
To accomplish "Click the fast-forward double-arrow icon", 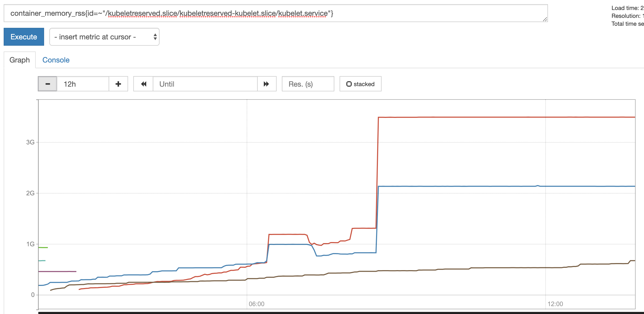I will (267, 84).
